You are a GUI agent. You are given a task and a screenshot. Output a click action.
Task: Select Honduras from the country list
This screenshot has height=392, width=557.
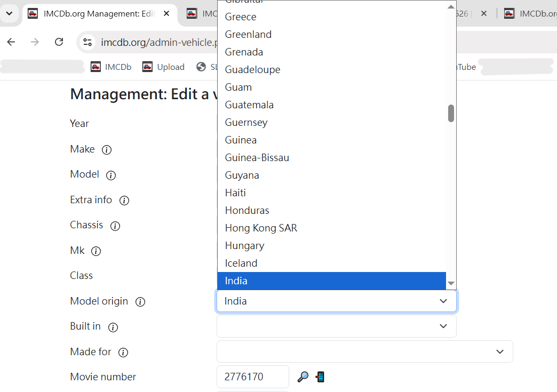[x=332, y=211]
